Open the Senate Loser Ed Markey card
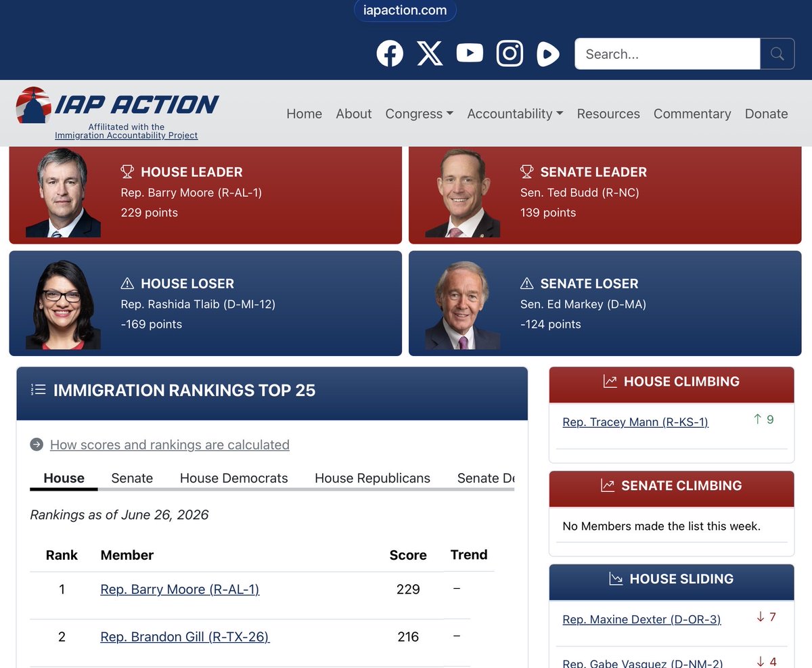The height and width of the screenshot is (668, 812). coord(605,303)
